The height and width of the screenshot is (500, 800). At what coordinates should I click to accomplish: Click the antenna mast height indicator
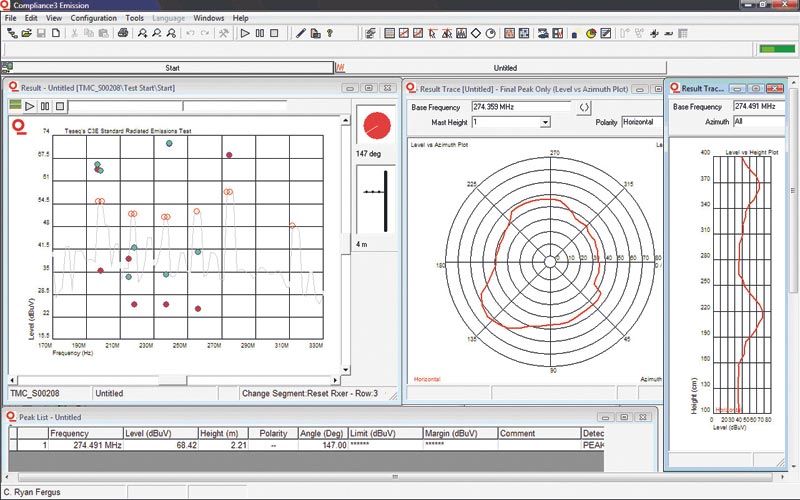(376, 201)
